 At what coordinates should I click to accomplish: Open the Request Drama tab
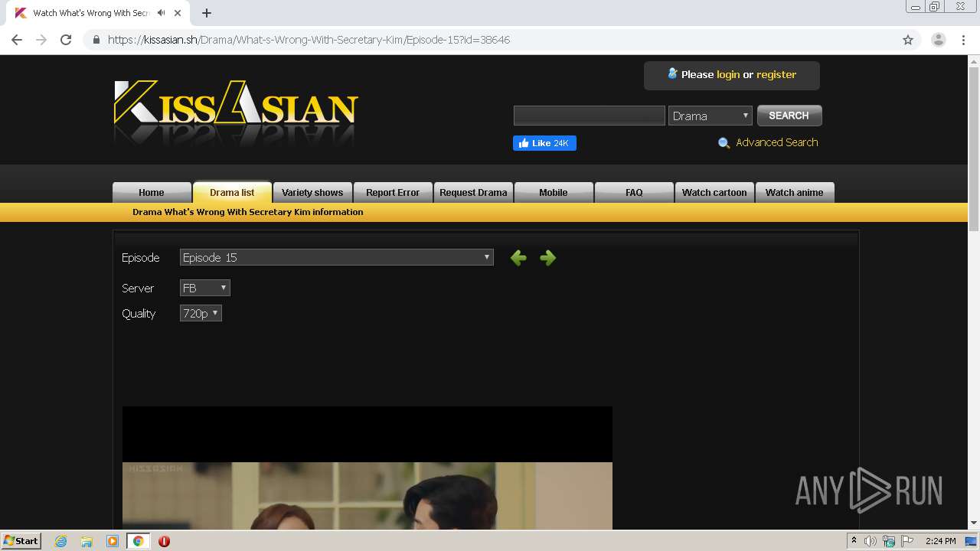point(473,192)
